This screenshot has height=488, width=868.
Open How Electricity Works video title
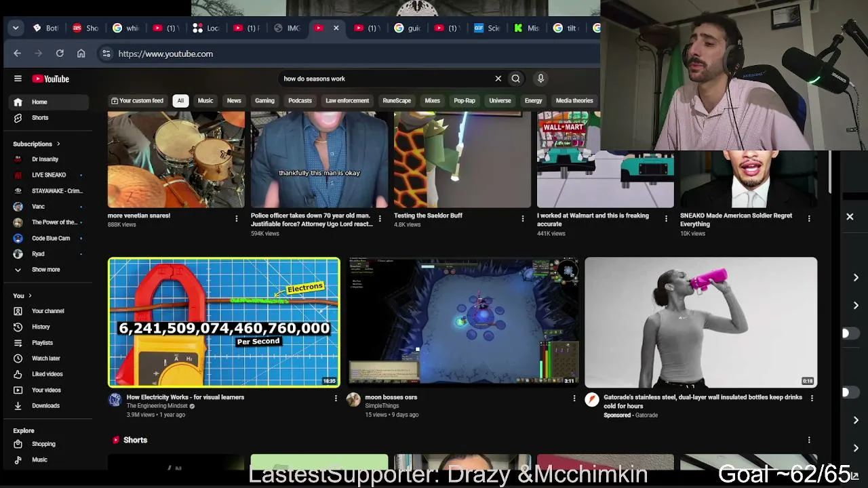click(185, 397)
